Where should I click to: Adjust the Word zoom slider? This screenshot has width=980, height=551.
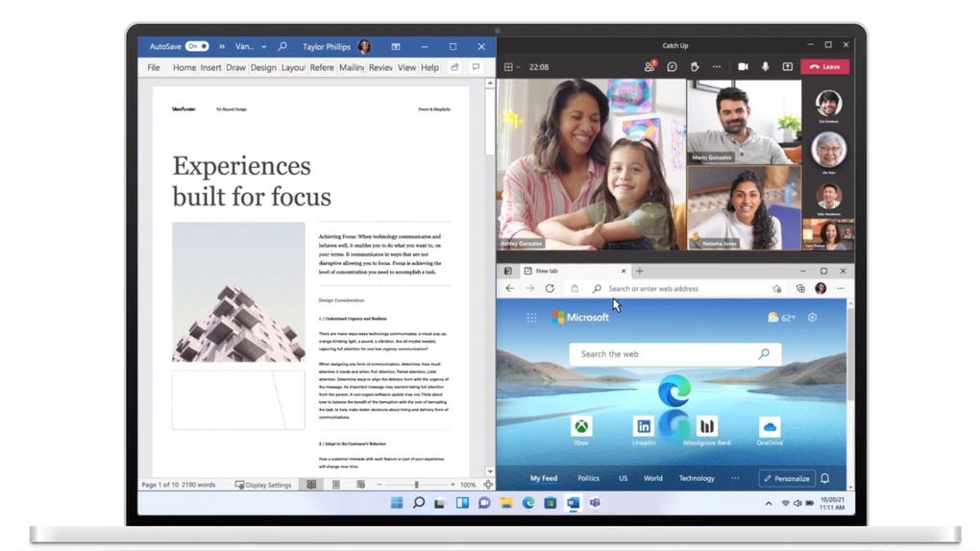click(416, 485)
